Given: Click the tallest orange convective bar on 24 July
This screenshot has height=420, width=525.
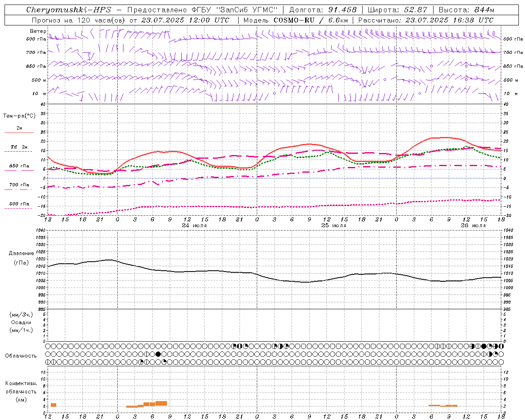Looking at the screenshot, I should (x=161, y=404).
